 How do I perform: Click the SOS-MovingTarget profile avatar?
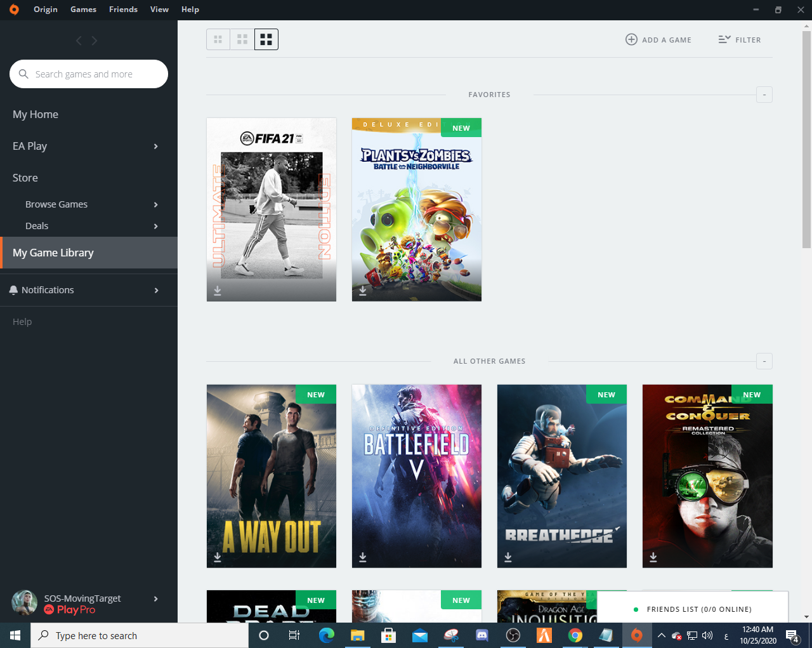pyautogui.click(x=25, y=603)
